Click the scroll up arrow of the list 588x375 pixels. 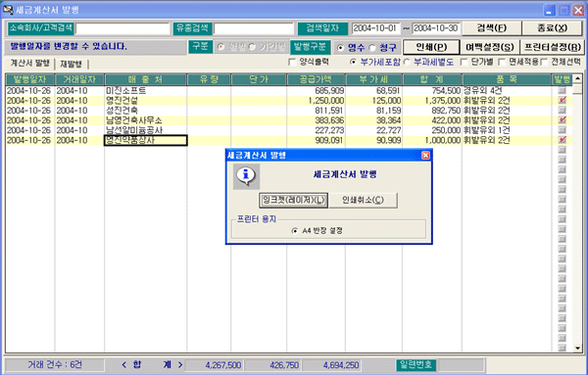(577, 78)
